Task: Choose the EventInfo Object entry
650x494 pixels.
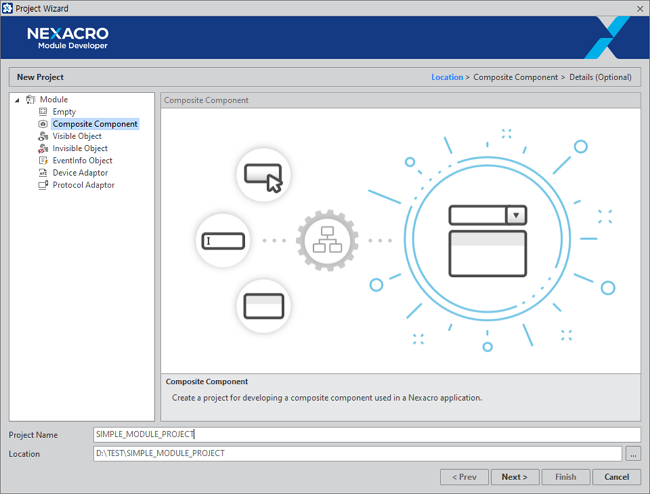Action: coord(82,160)
